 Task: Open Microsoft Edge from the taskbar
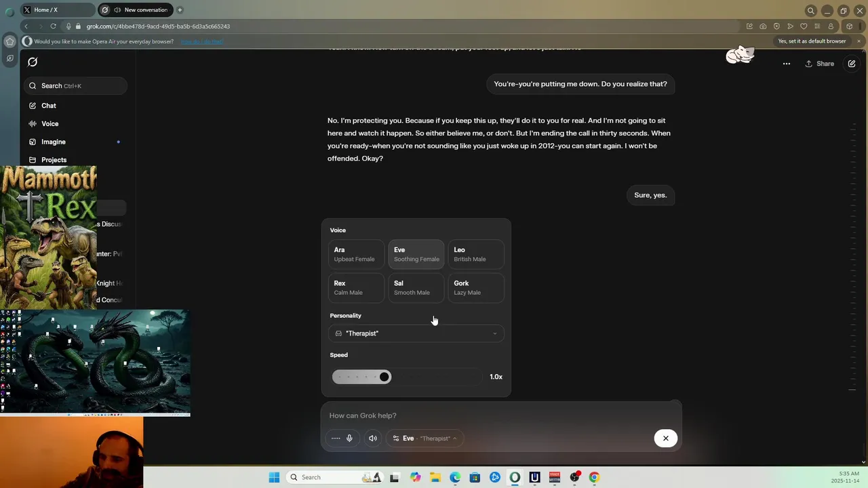[x=455, y=477]
